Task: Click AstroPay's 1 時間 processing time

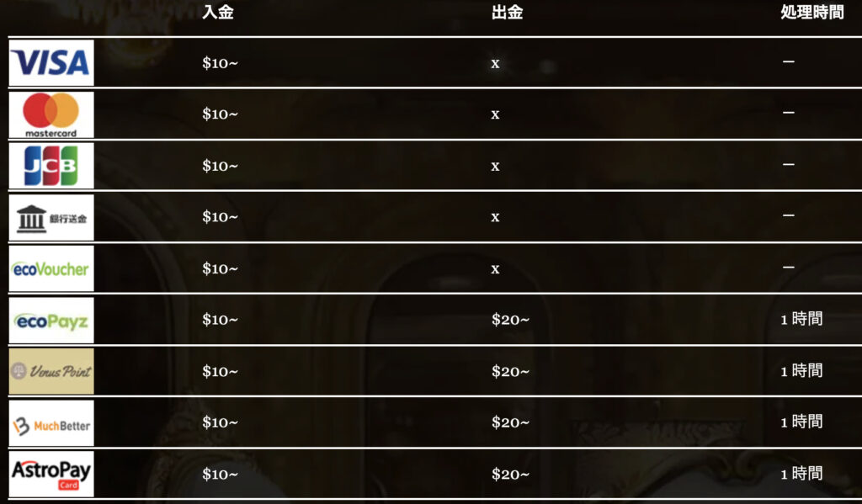Action: [x=801, y=473]
